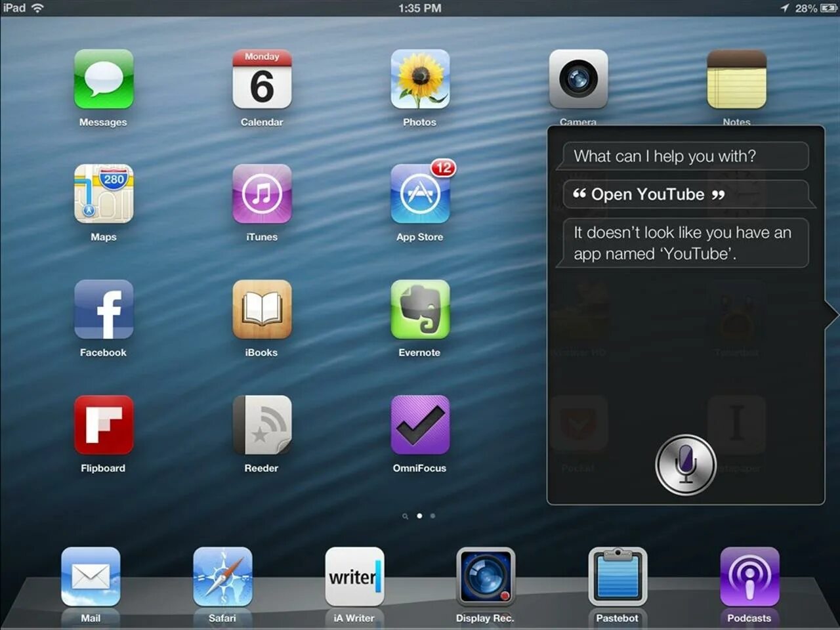Launch the Maps app

click(104, 194)
